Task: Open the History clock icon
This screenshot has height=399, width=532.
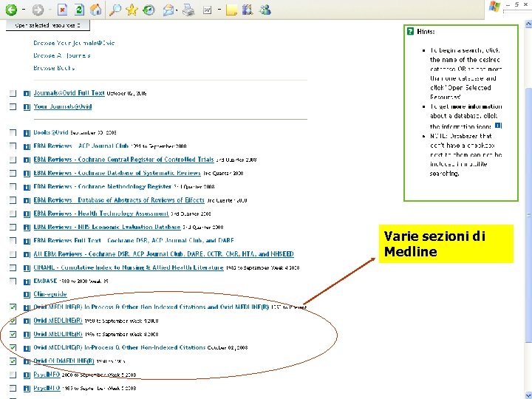Action: click(x=149, y=10)
